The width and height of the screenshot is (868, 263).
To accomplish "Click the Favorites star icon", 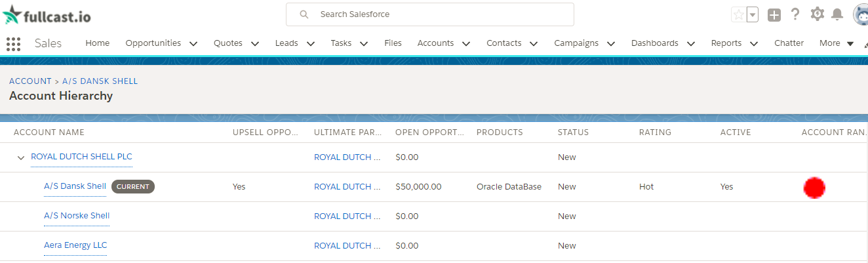I will [739, 14].
